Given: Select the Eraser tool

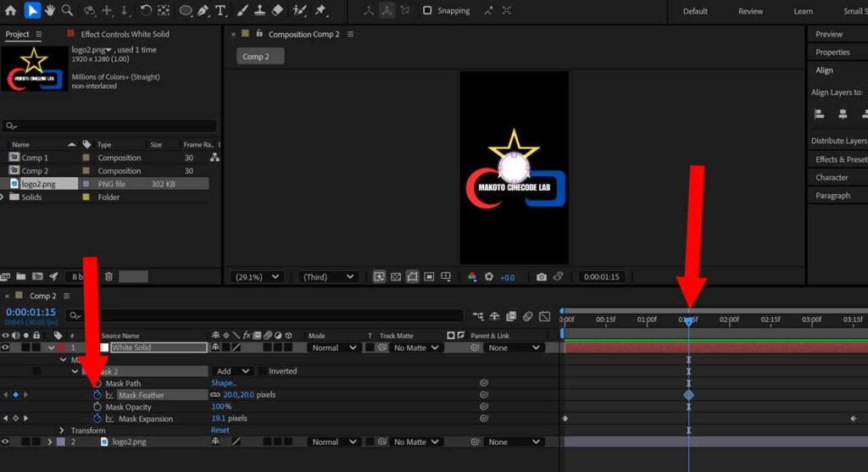Looking at the screenshot, I should [277, 10].
